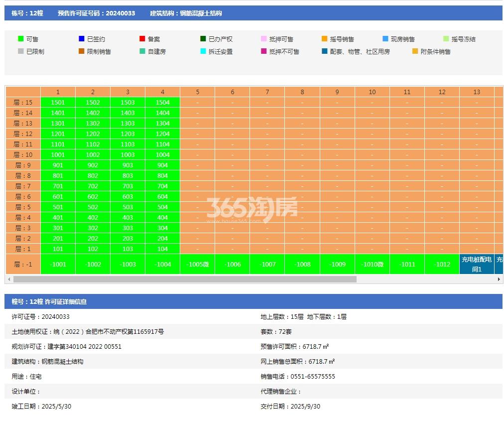Open basement unit -1004
Viewport: 504px width, 421px height.
(163, 264)
